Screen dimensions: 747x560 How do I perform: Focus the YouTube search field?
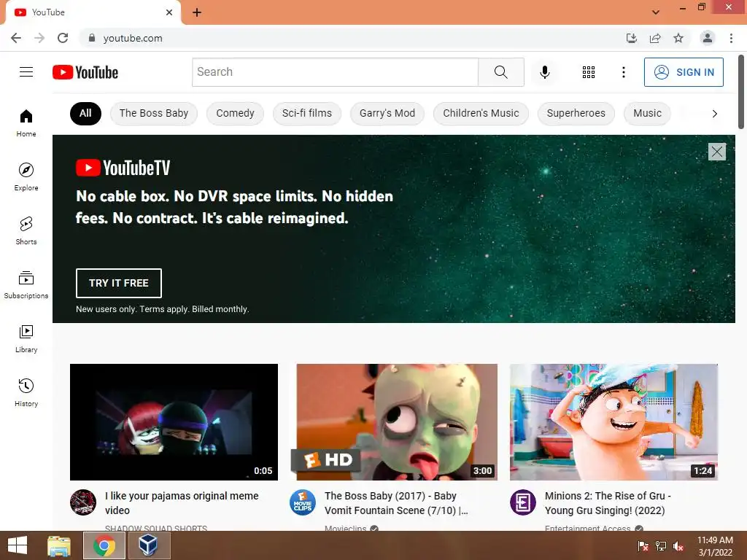pos(335,72)
